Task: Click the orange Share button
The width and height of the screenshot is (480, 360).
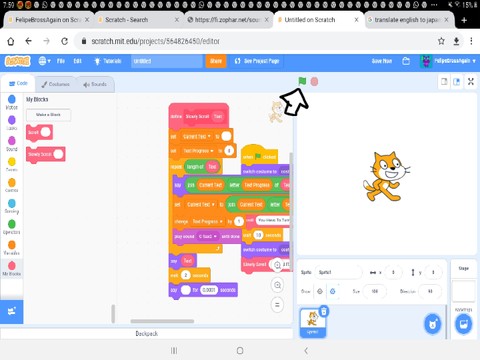Action: [216, 61]
